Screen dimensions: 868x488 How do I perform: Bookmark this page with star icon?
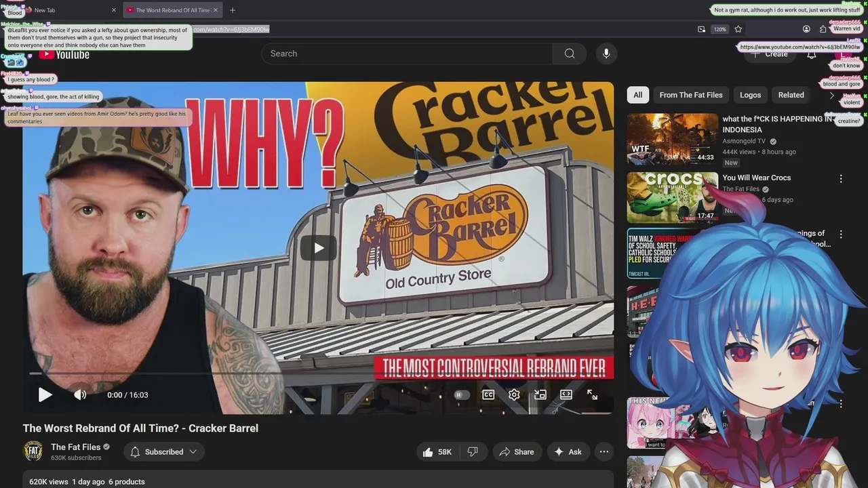[x=738, y=29]
